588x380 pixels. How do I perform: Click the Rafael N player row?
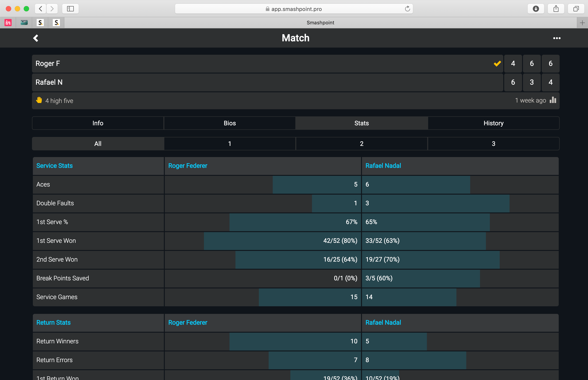click(x=267, y=82)
